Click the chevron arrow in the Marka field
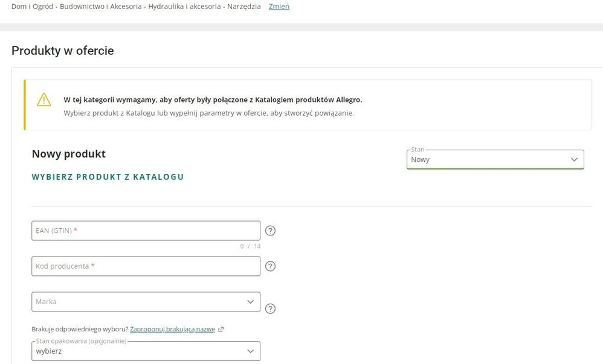Image resolution: width=603 pixels, height=364 pixels. (x=250, y=302)
